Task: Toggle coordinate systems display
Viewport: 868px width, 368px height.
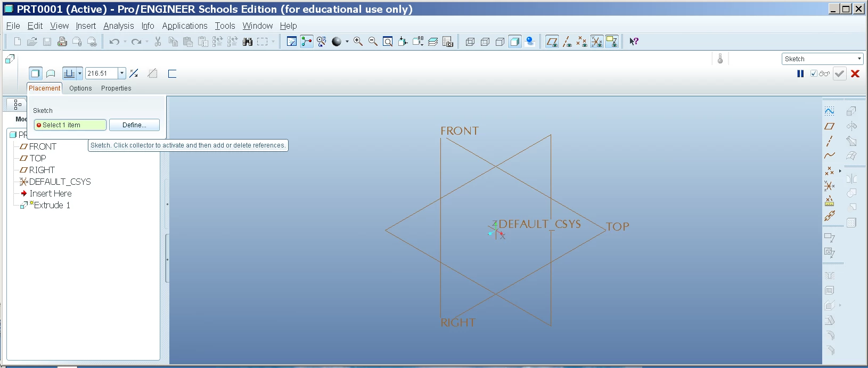Action: point(597,42)
